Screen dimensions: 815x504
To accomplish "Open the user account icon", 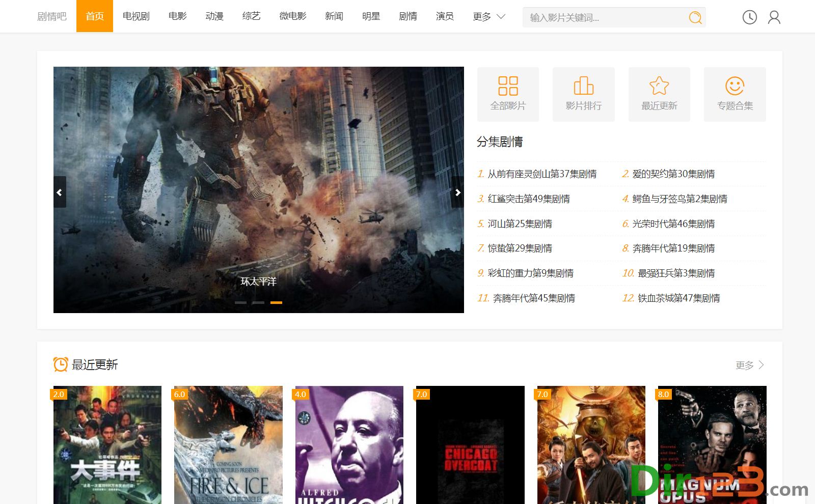I will pos(774,17).
